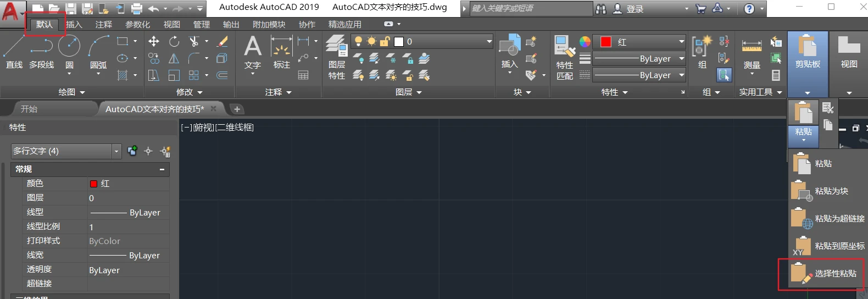The image size is (868, 299).
Task: Click the keyword search input field
Action: tap(531, 9)
